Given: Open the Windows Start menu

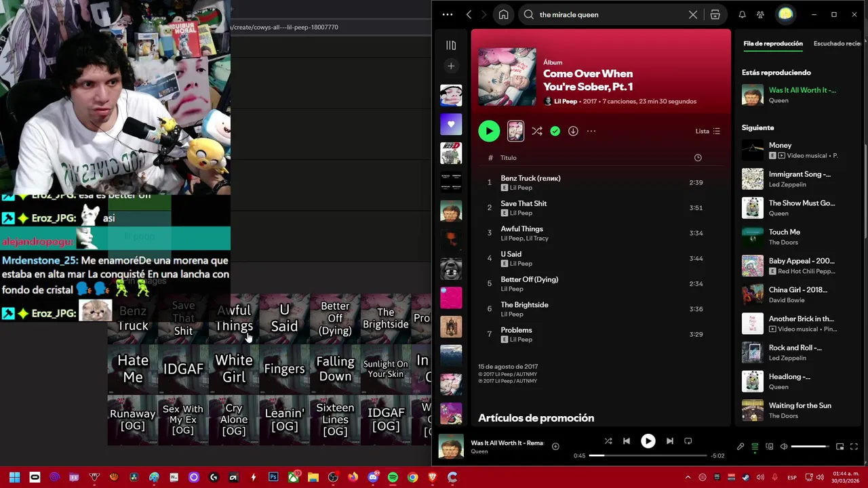Looking at the screenshot, I should (x=14, y=477).
